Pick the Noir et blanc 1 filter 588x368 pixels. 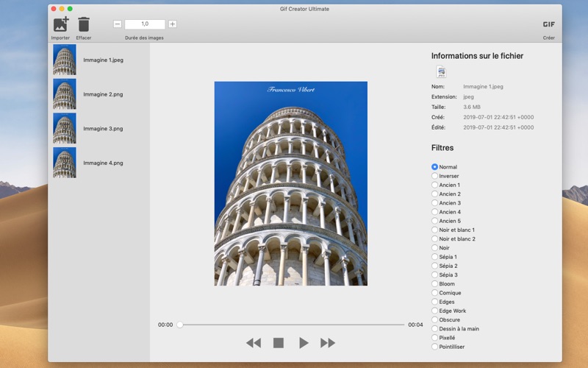tap(435, 230)
